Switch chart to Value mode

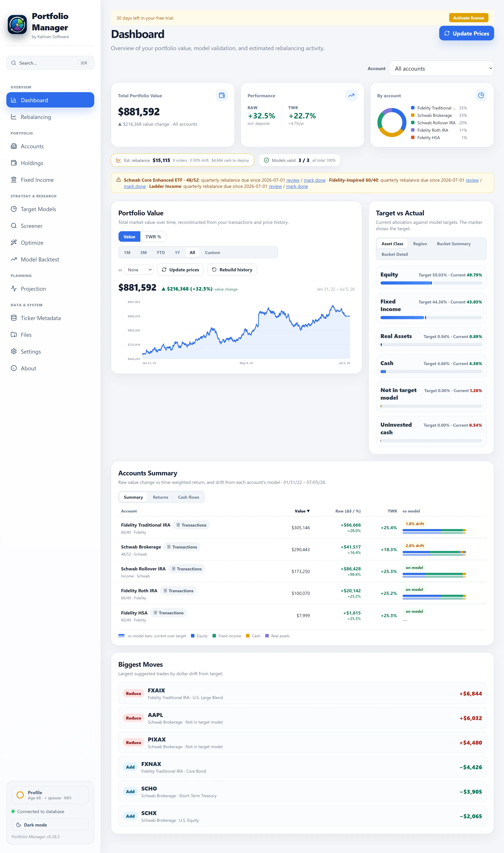pyautogui.click(x=129, y=237)
